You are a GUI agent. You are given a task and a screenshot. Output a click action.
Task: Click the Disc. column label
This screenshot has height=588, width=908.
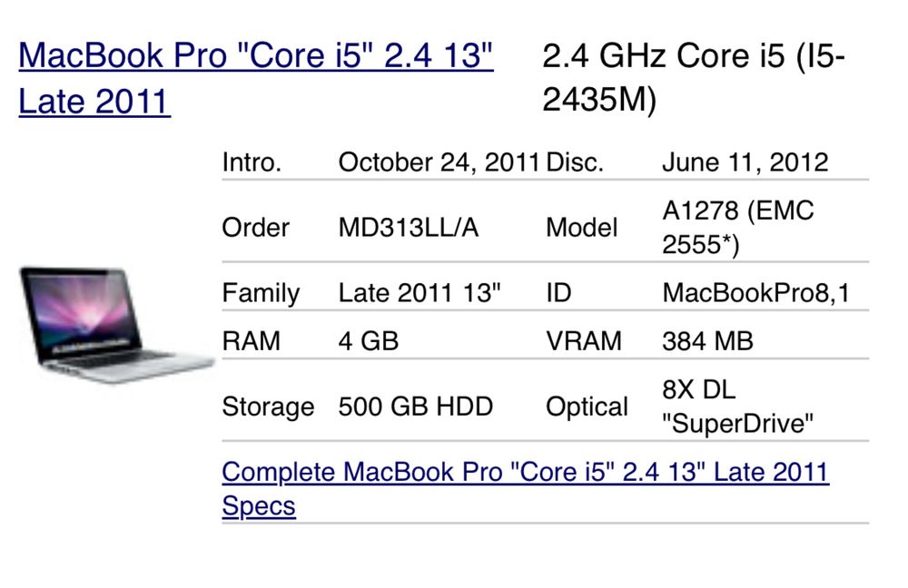tap(574, 162)
